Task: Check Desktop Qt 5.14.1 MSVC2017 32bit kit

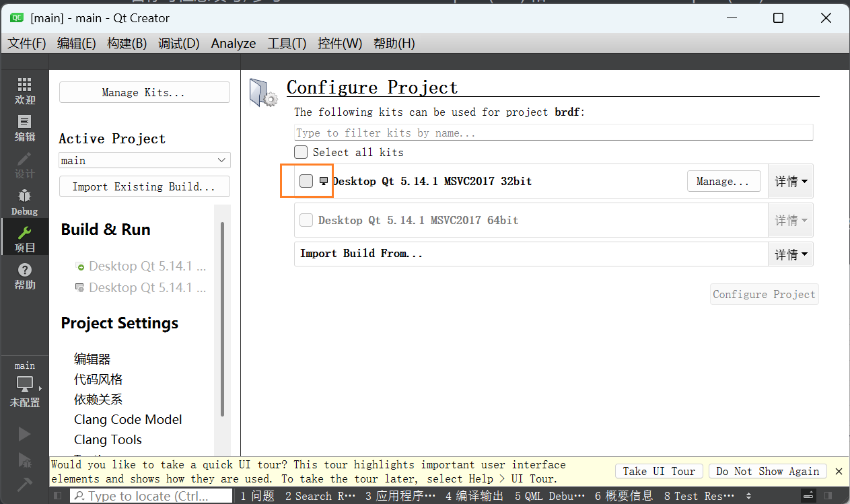Action: tap(306, 181)
